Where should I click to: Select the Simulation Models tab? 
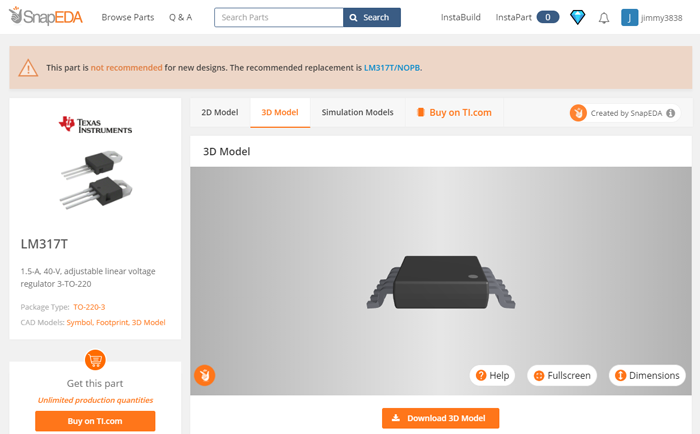(357, 113)
